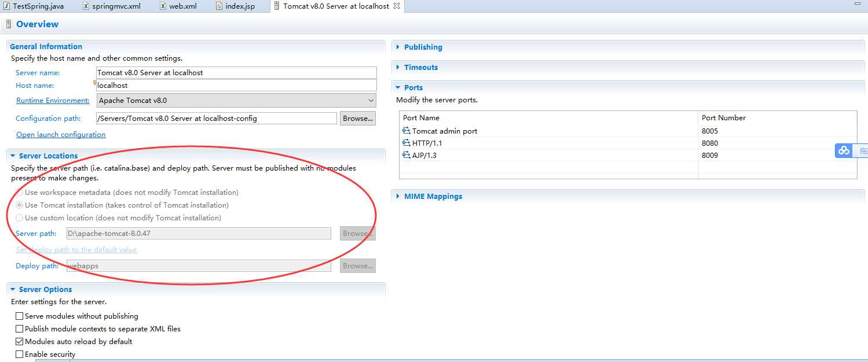Click the Java file icon on TestSpring.java tab
This screenshot has width=868, height=362.
tap(6, 6)
